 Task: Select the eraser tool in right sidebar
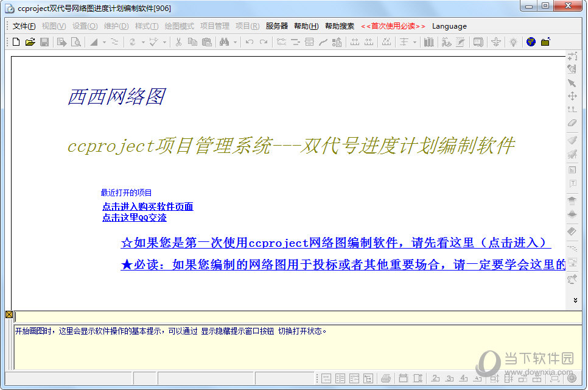(572, 122)
